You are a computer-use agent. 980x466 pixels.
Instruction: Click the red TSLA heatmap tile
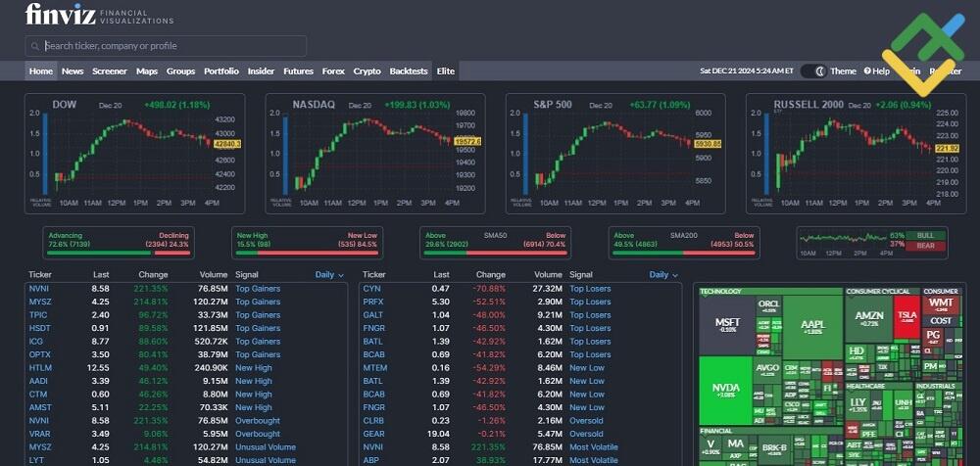[906, 317]
